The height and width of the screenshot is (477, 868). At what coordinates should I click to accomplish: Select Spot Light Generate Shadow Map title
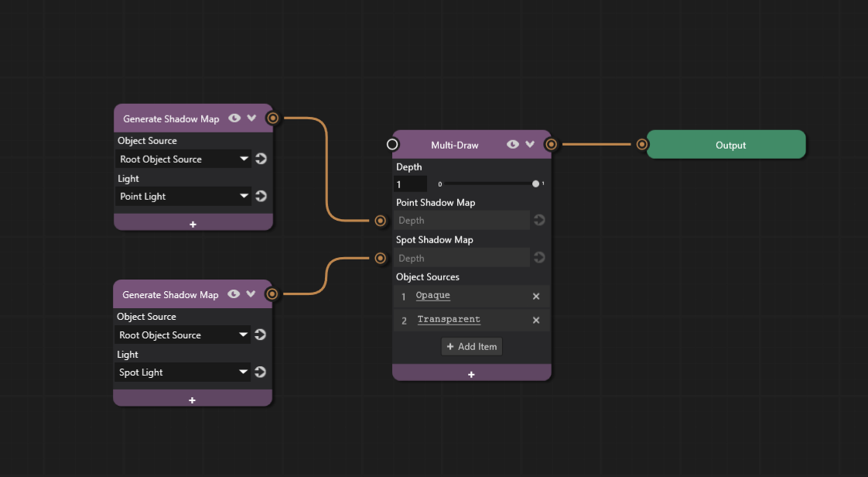coord(170,295)
